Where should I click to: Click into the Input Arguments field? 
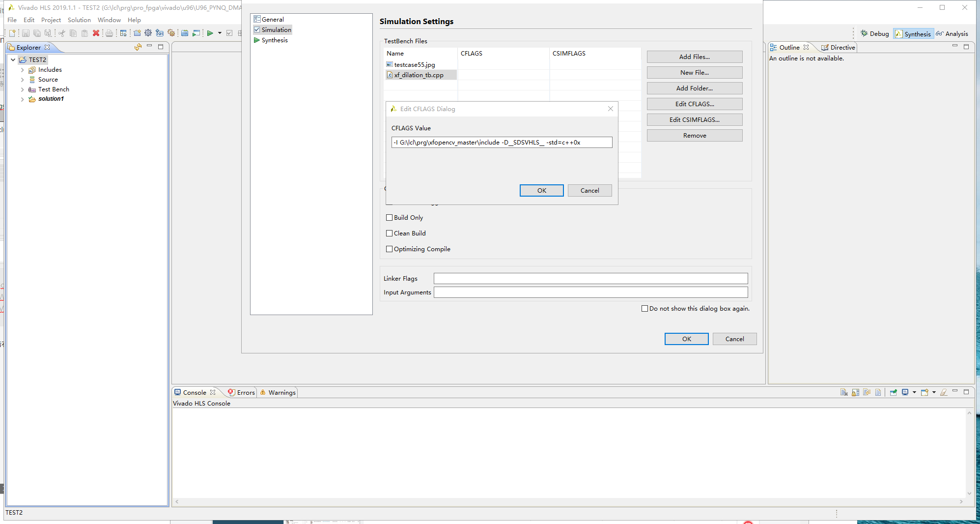[590, 292]
